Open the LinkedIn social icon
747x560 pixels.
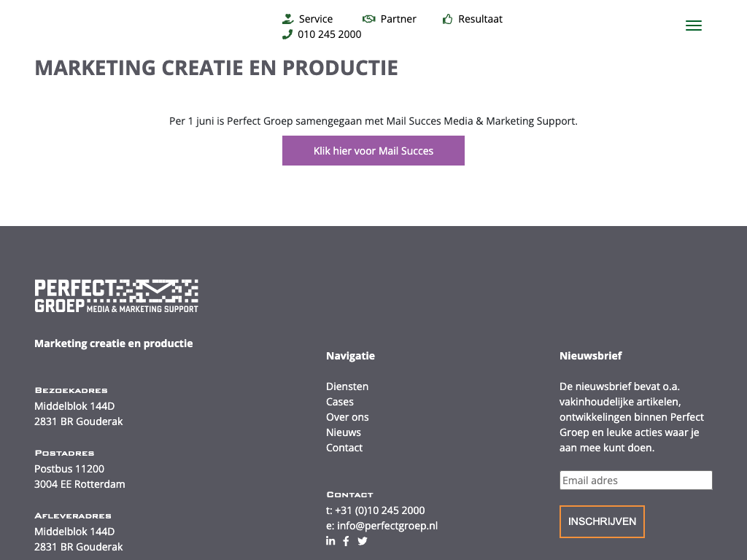click(330, 540)
